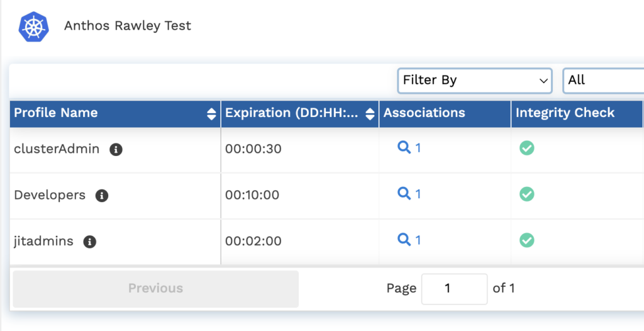Image resolution: width=644 pixels, height=331 pixels.
Task: Click the Kubernetes helm logo icon
Action: pyautogui.click(x=33, y=26)
